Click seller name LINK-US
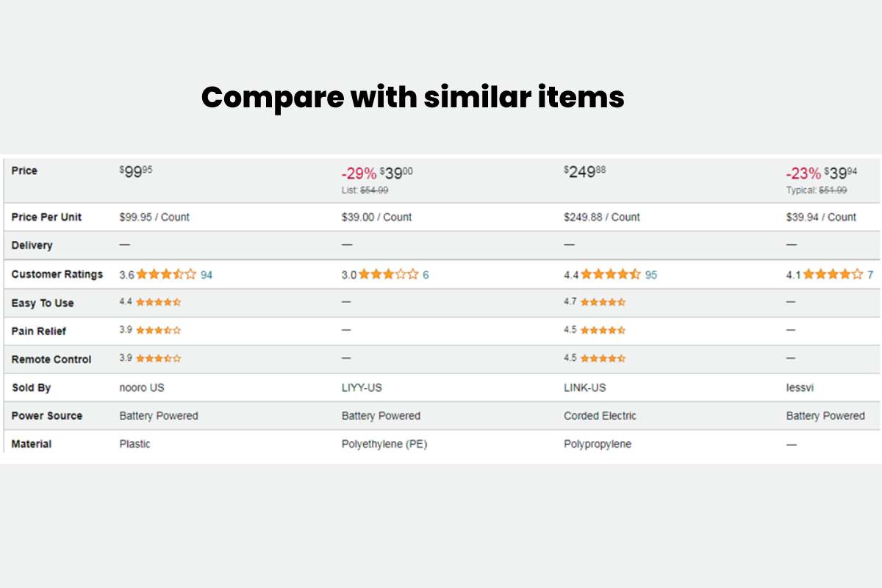This screenshot has height=588, width=882. point(585,387)
